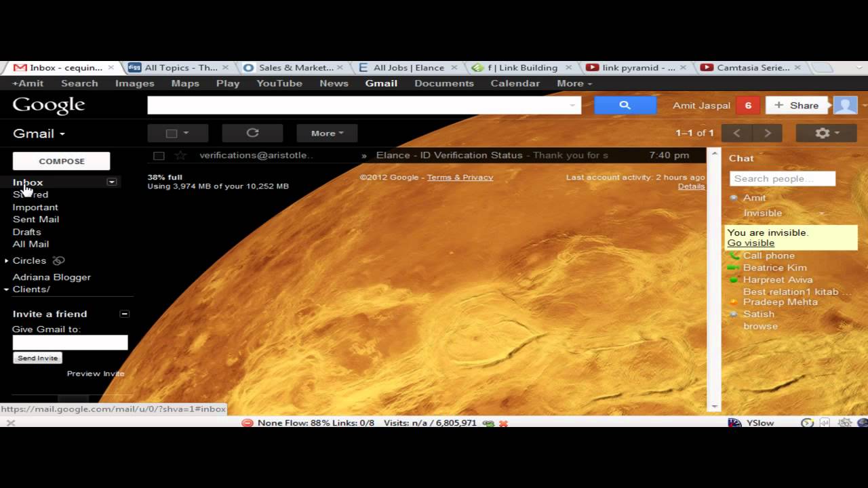Click Beatrice Kim's video status icon
This screenshot has width=868, height=488.
733,268
